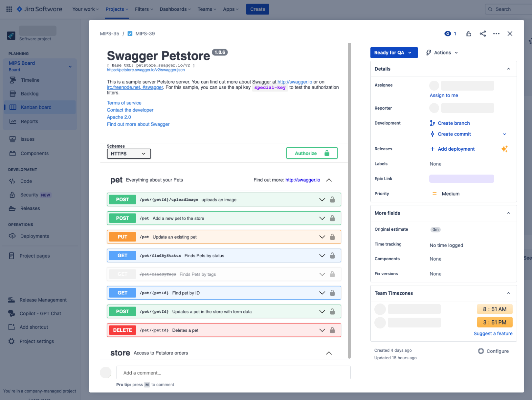This screenshot has height=400, width=532.
Task: Open the Terms of service link
Action: [x=124, y=103]
